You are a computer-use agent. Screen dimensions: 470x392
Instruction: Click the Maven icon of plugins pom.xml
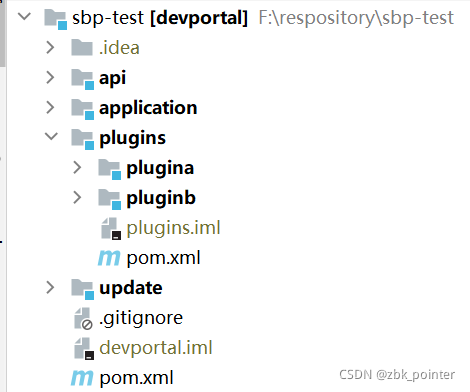(109, 258)
